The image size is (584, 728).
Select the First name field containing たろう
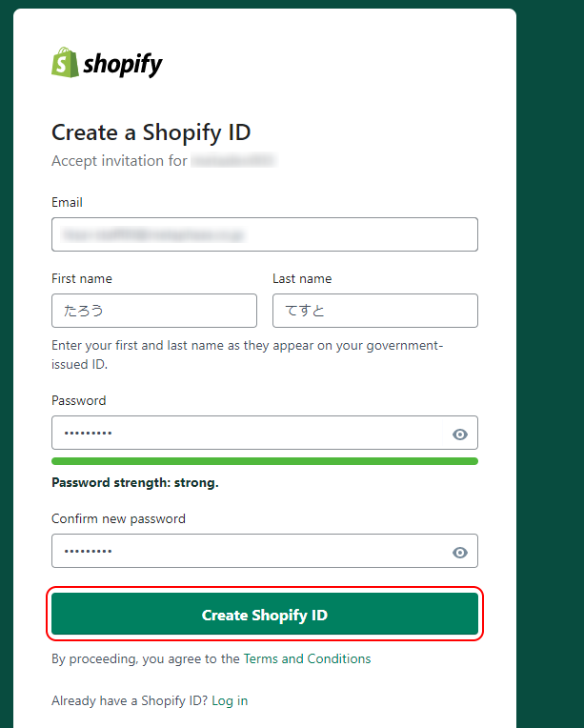click(154, 311)
